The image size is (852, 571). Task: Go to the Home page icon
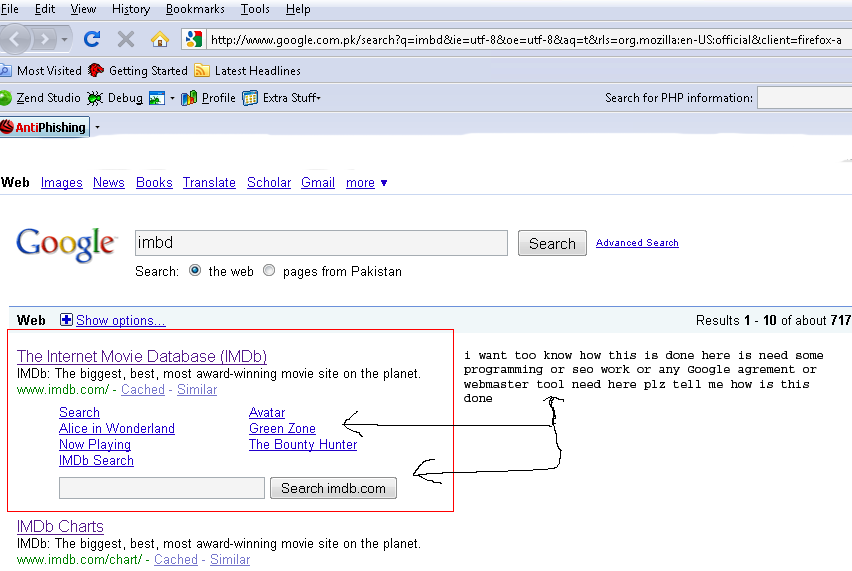pos(160,39)
